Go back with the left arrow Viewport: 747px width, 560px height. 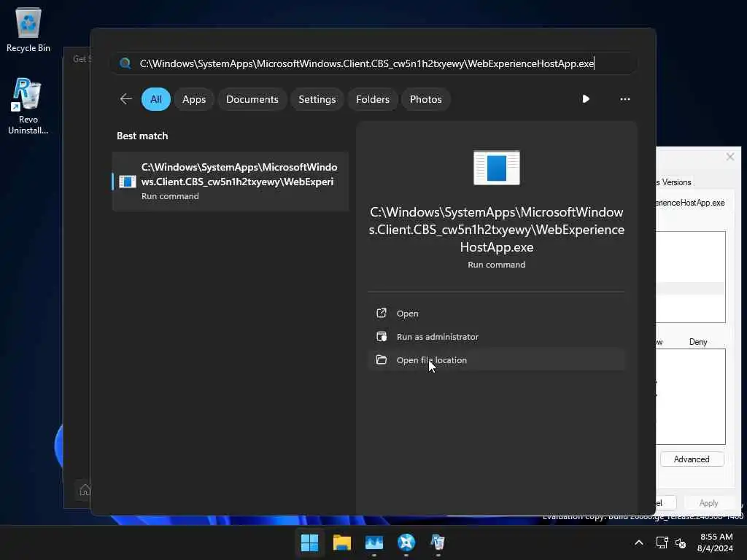(125, 99)
